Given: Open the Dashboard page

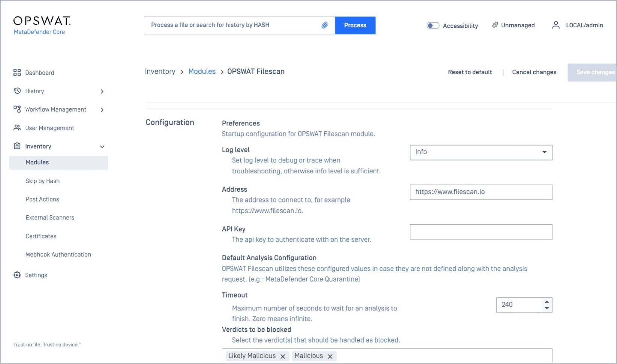Looking at the screenshot, I should (x=39, y=73).
